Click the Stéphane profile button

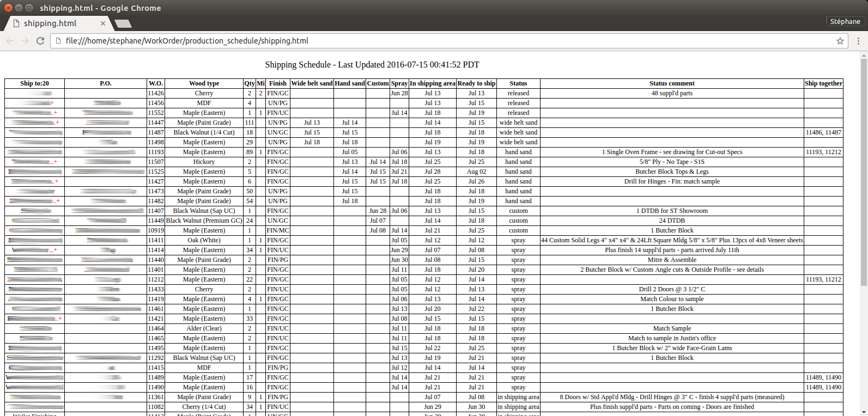[x=845, y=21]
